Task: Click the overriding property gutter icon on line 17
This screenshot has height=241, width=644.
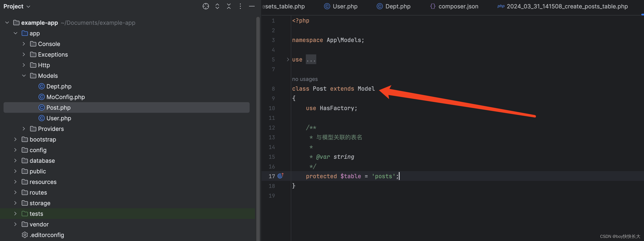Action: click(x=281, y=176)
